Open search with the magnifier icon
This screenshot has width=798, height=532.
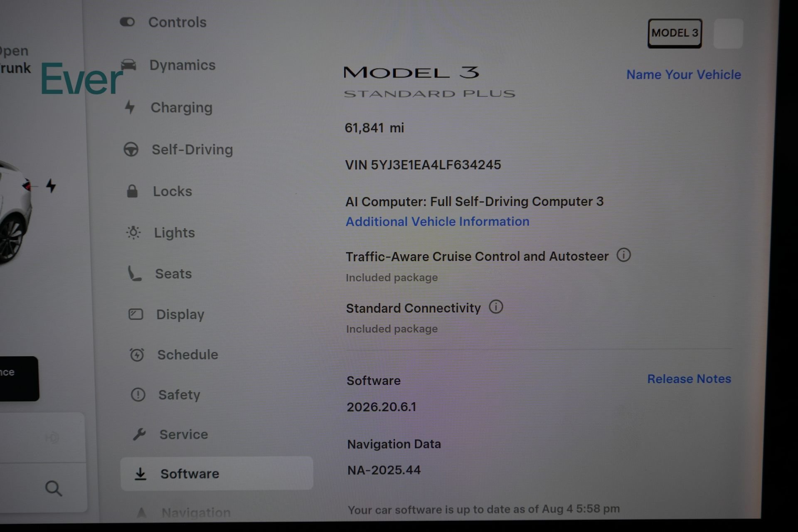pos(54,488)
